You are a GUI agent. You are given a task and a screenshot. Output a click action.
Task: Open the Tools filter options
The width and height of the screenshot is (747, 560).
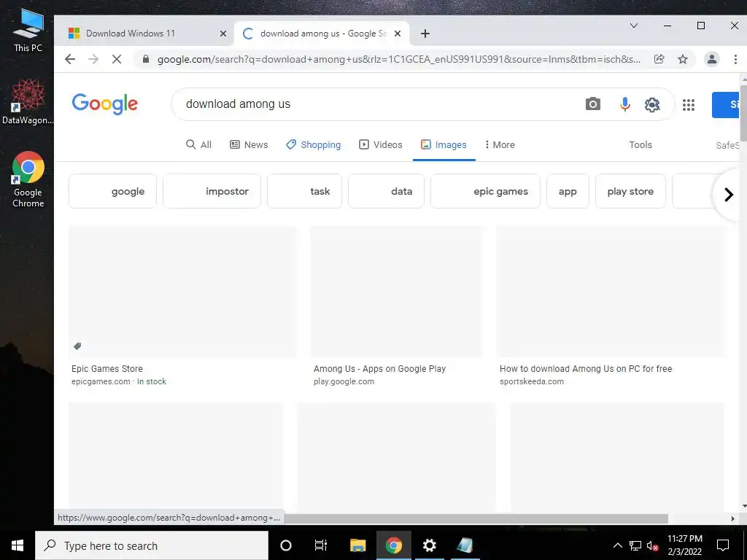640,145
